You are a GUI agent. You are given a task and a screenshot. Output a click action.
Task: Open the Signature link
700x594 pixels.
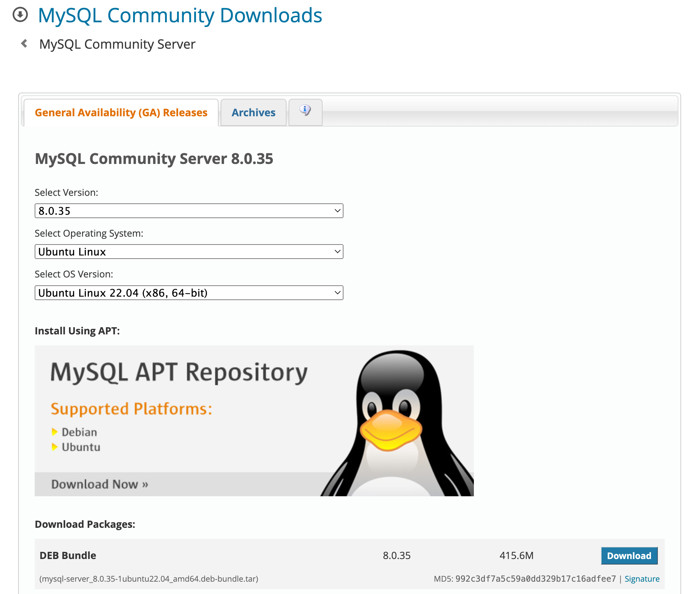coord(642,579)
